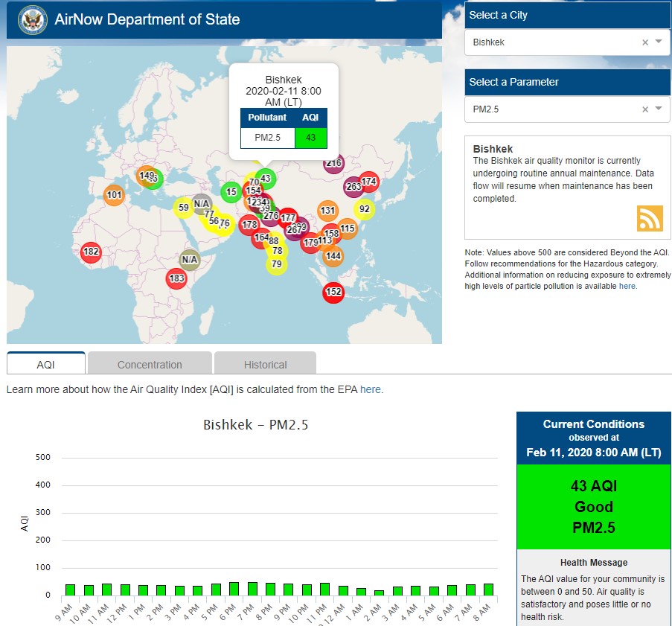Click the purple 216 AQI map marker

pyautogui.click(x=333, y=163)
